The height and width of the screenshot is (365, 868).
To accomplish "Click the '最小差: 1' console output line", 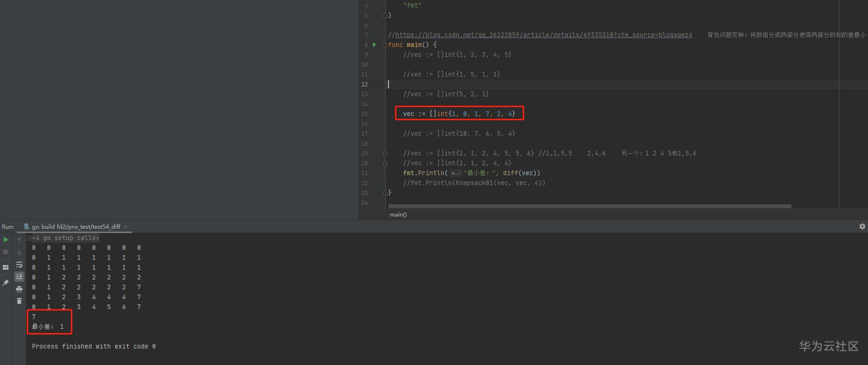I will (48, 326).
